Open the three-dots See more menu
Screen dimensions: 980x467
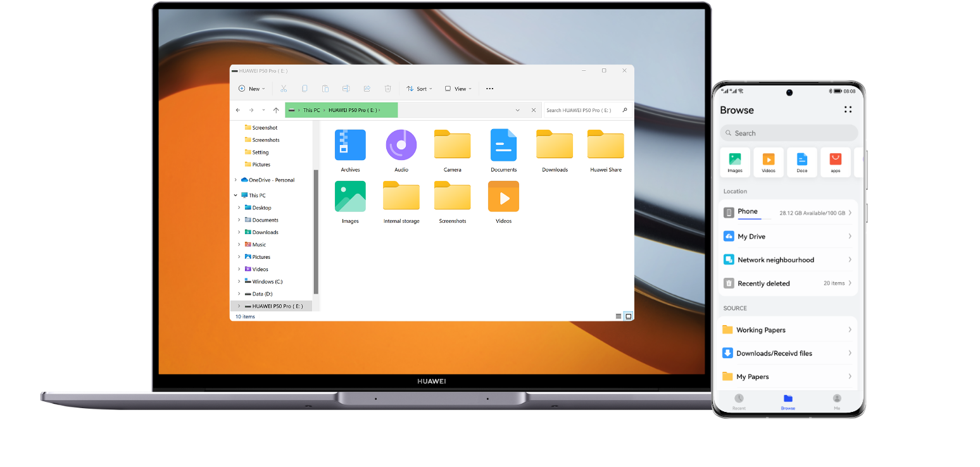[489, 89]
